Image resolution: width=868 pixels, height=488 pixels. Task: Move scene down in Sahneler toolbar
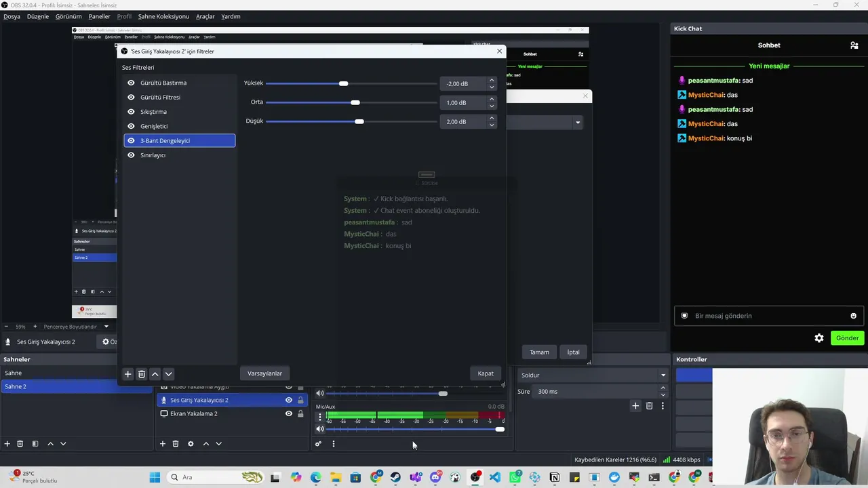click(63, 444)
